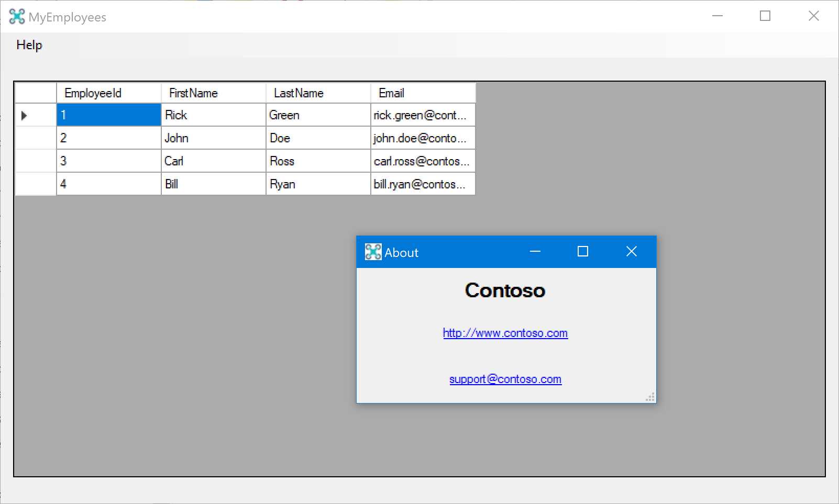
Task: Click the support@contoso.com email link
Action: point(505,379)
